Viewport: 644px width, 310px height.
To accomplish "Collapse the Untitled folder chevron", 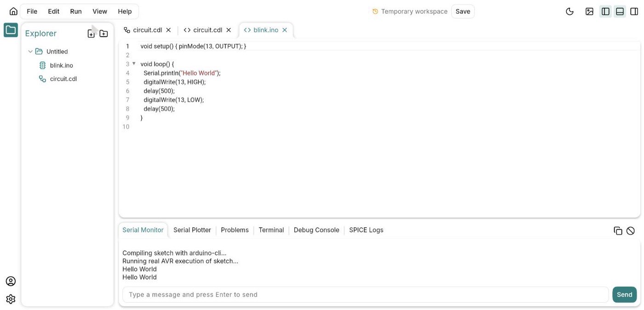I will click(30, 52).
